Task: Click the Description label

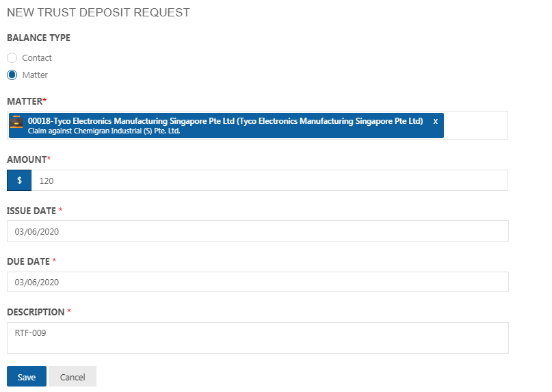Action: pos(39,312)
